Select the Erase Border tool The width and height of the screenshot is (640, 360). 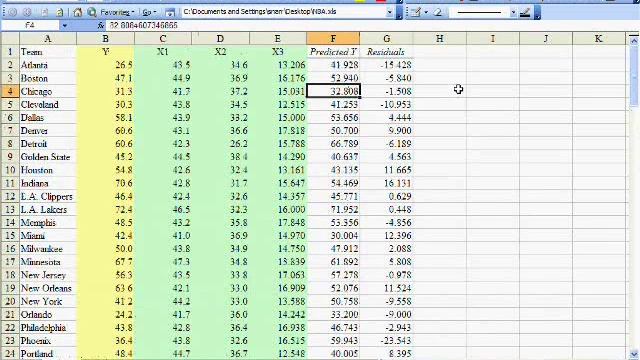438,12
